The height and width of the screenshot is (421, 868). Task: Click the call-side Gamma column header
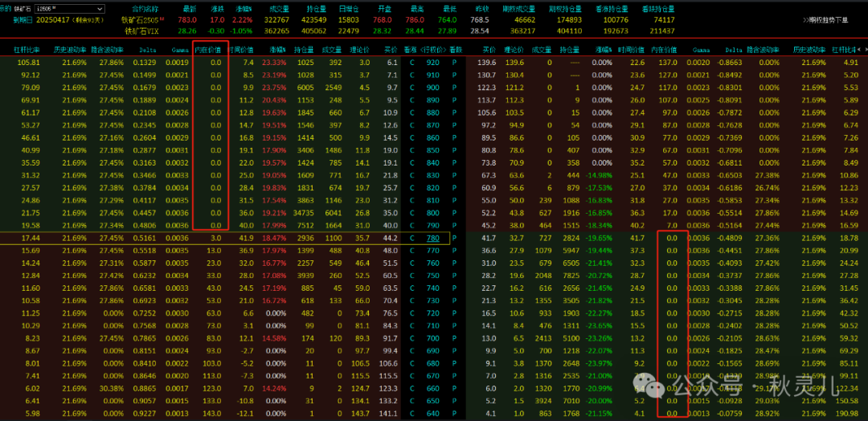181,50
